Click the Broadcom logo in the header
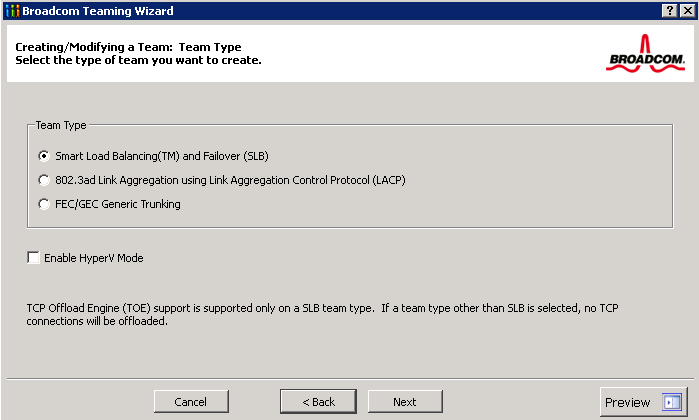The height and width of the screenshot is (420, 699). coord(645,54)
